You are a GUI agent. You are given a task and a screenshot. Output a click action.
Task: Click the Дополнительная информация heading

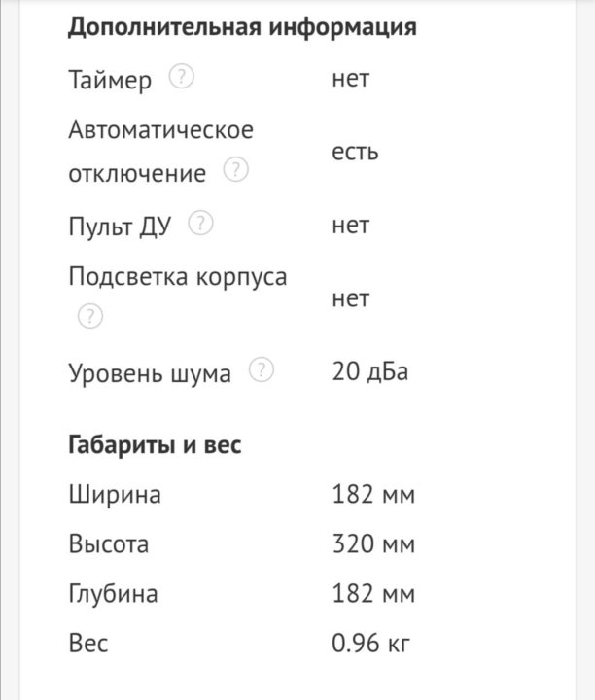[x=242, y=26]
